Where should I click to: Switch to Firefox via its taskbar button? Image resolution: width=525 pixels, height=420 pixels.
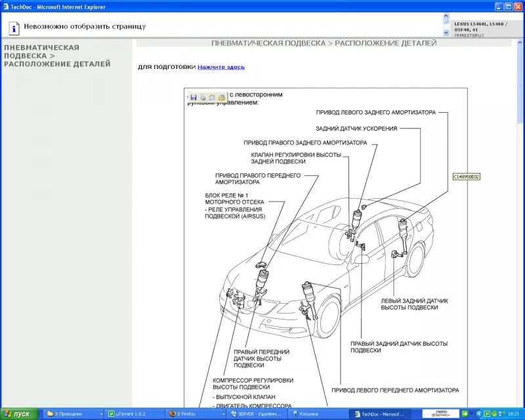[x=191, y=414]
